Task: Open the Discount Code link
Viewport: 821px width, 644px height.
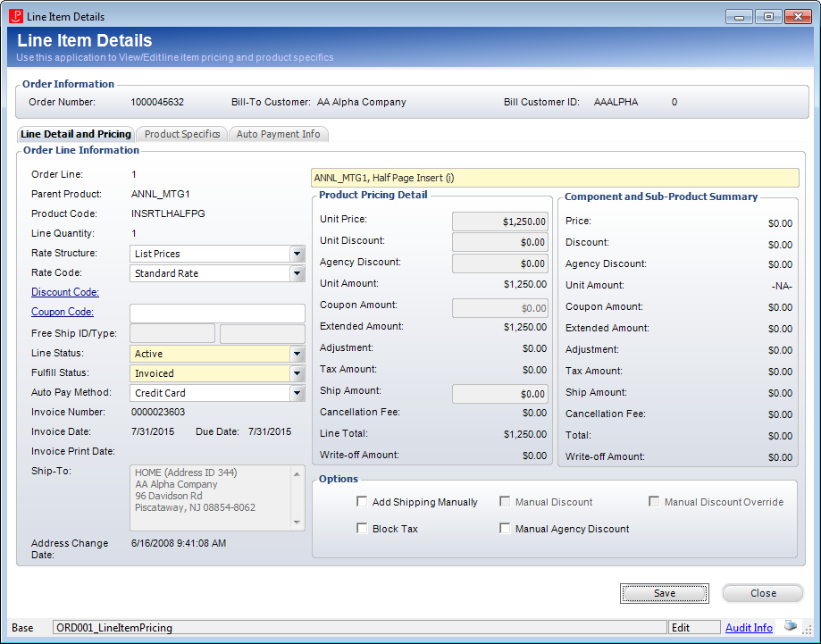Action: [x=65, y=292]
